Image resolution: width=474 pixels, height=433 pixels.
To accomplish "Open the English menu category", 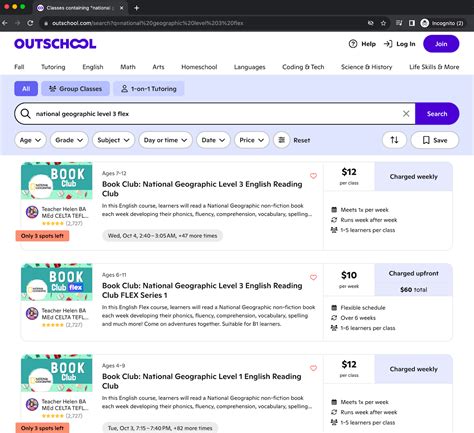I will point(93,67).
